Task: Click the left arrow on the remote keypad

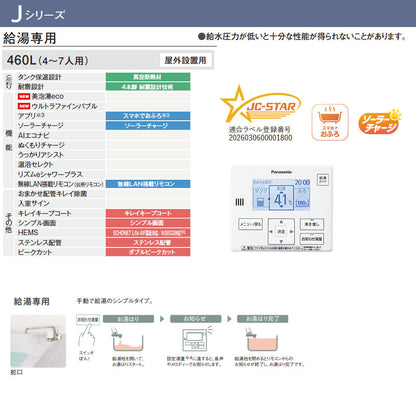Action: [271, 231]
